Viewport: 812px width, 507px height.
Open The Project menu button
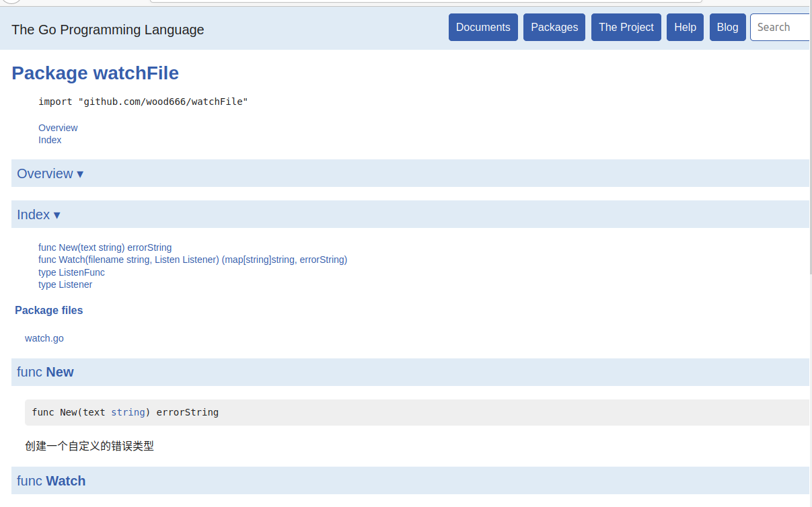pyautogui.click(x=626, y=28)
